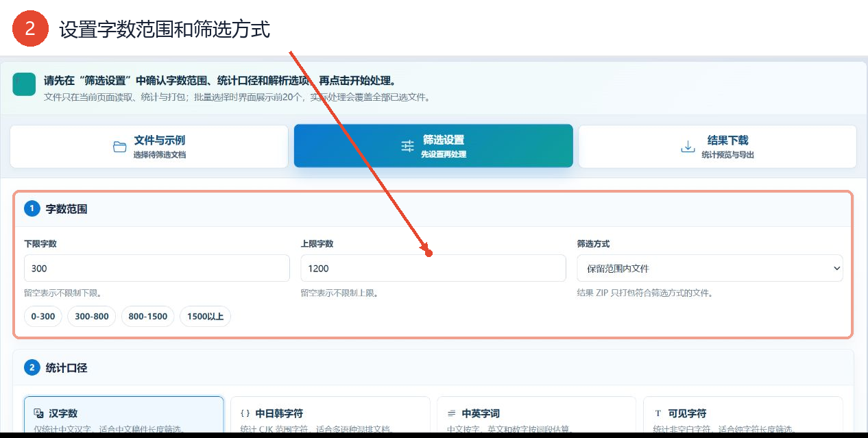Click the folder icon in 文件与示例
The height and width of the screenshot is (438, 868).
(120, 147)
